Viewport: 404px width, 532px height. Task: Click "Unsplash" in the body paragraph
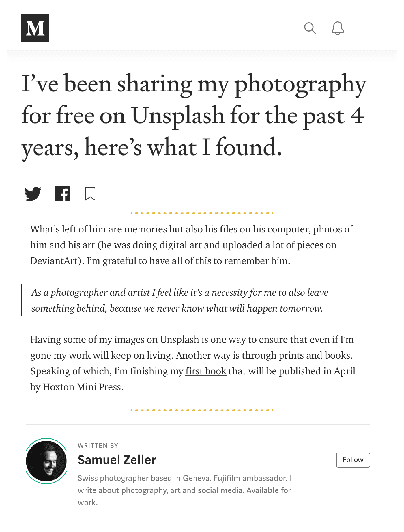[x=179, y=340]
